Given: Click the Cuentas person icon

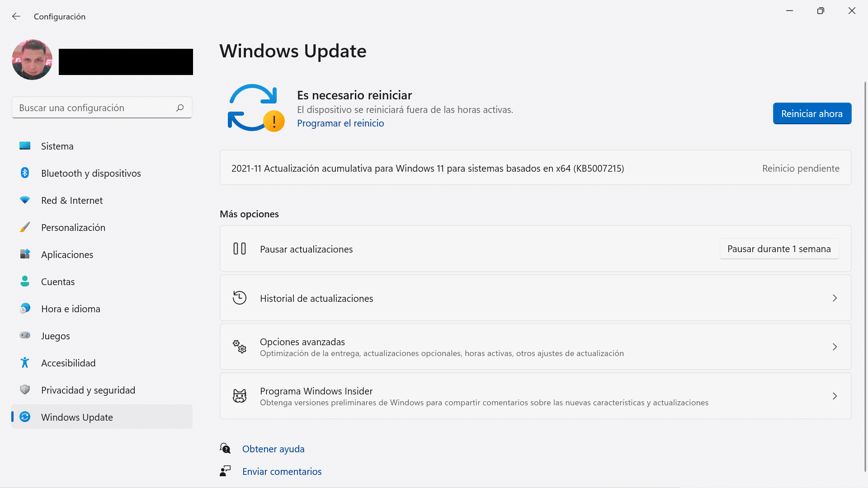Looking at the screenshot, I should 25,282.
